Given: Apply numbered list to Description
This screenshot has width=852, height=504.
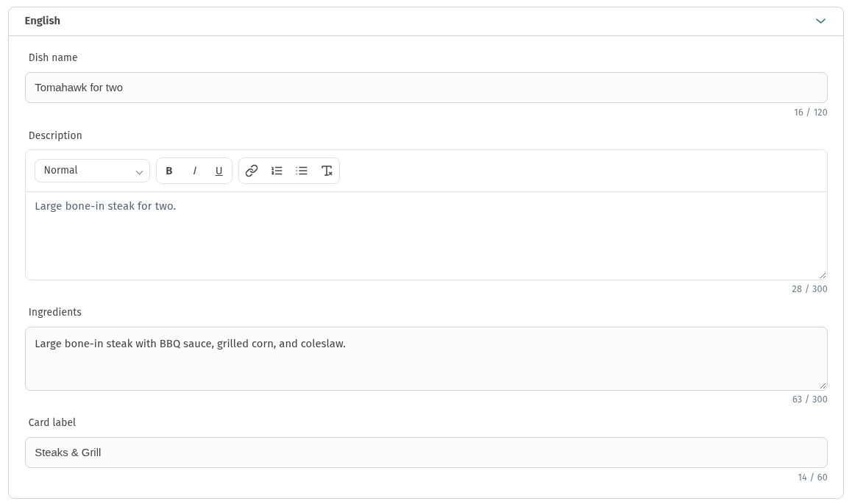Looking at the screenshot, I should point(277,171).
